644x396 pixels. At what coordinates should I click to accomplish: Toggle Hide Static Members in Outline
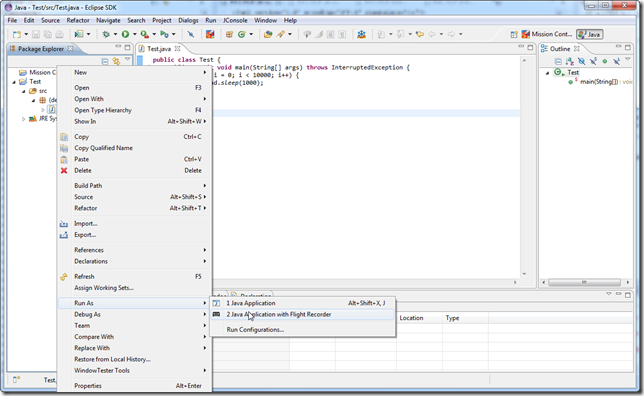[593, 61]
